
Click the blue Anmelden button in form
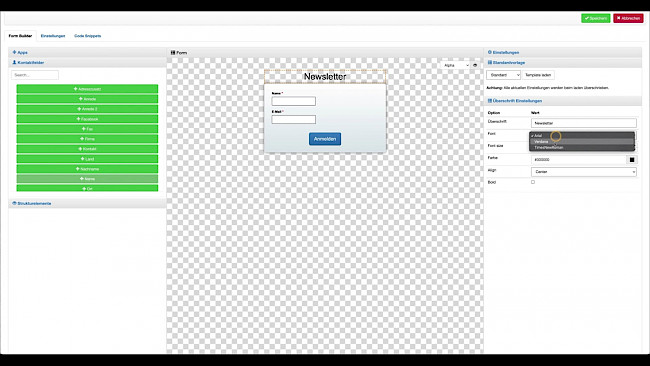[x=325, y=139]
